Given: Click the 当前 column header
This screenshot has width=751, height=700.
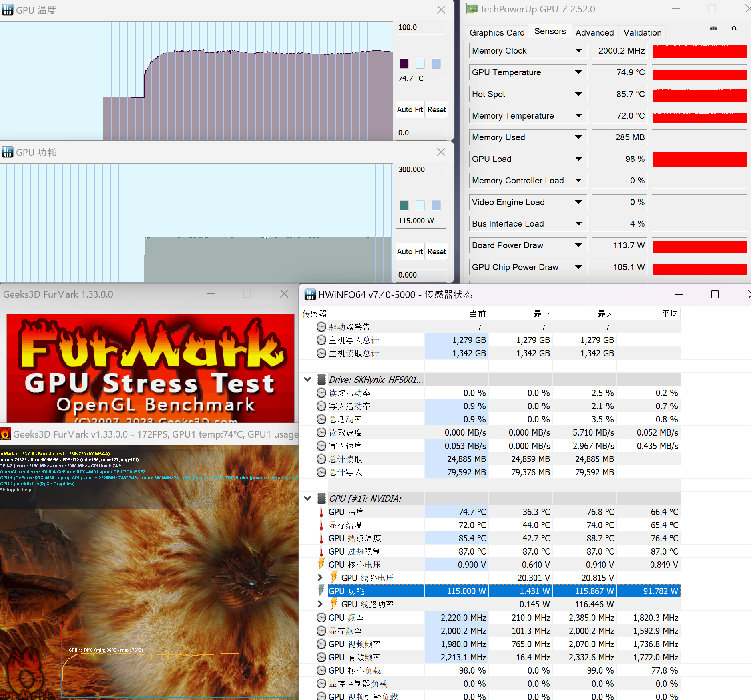Looking at the screenshot, I should (x=456, y=314).
